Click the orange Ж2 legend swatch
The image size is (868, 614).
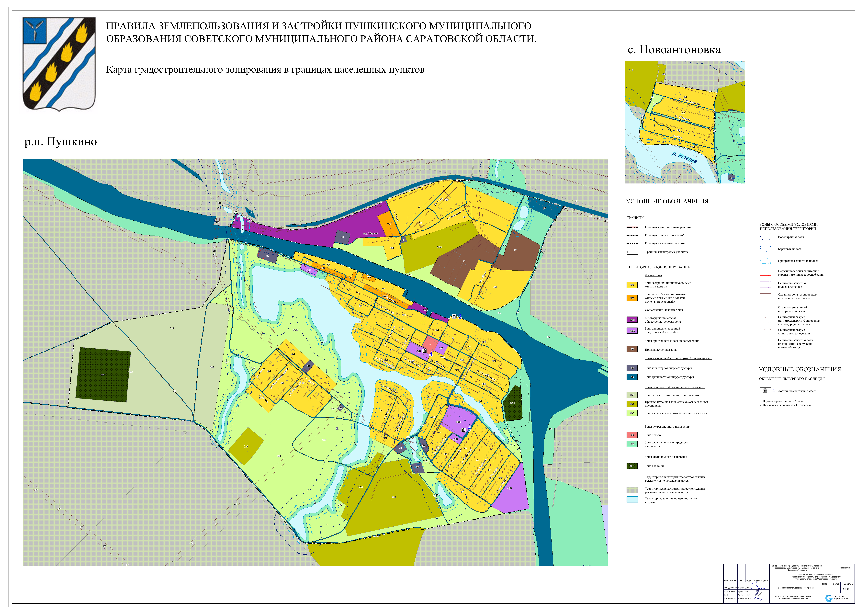tap(632, 298)
